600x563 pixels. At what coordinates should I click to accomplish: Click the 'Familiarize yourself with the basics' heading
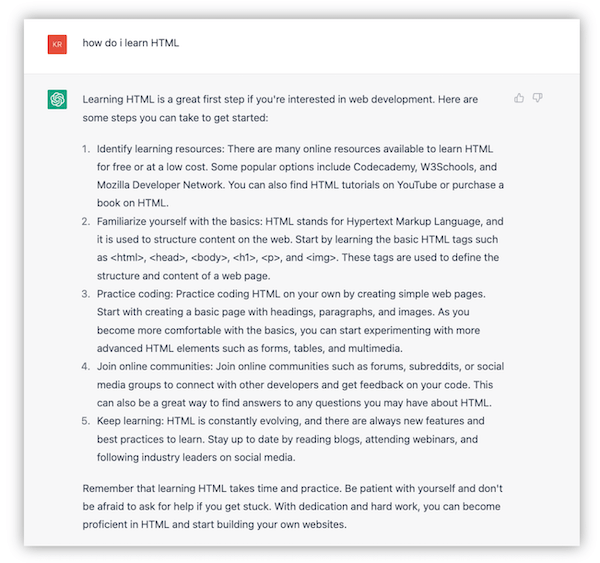point(179,222)
